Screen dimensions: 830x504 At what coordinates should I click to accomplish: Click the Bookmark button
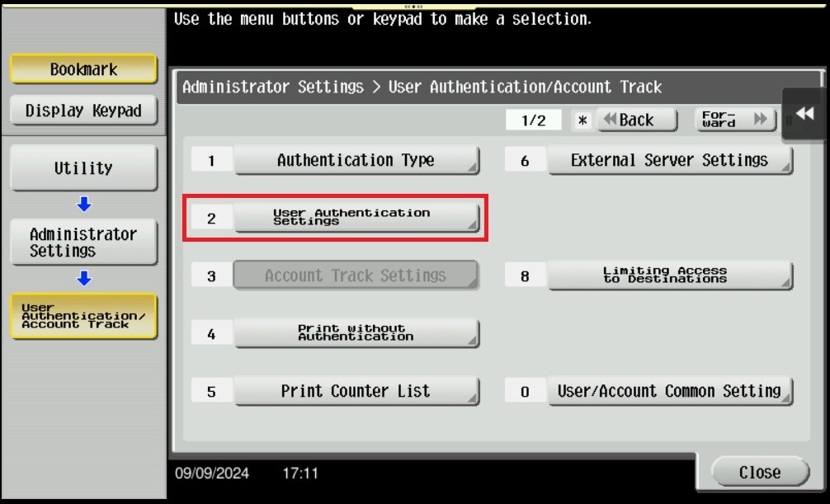pyautogui.click(x=83, y=69)
